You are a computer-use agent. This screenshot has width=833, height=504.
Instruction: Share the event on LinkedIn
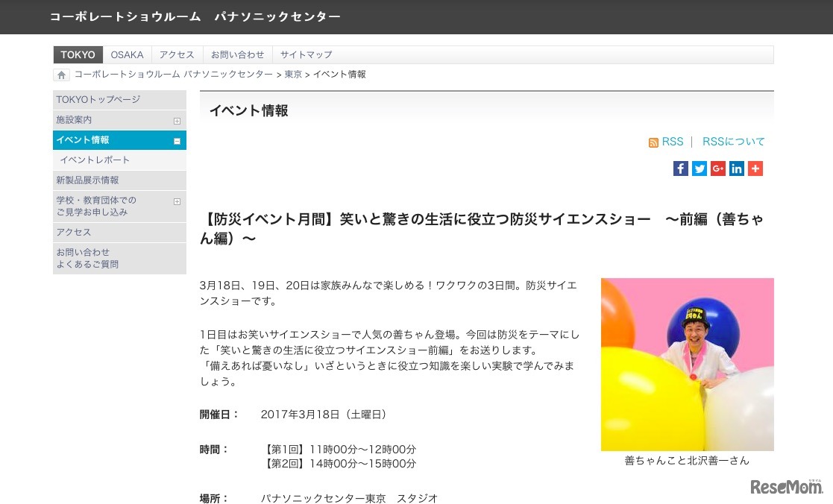tap(736, 168)
